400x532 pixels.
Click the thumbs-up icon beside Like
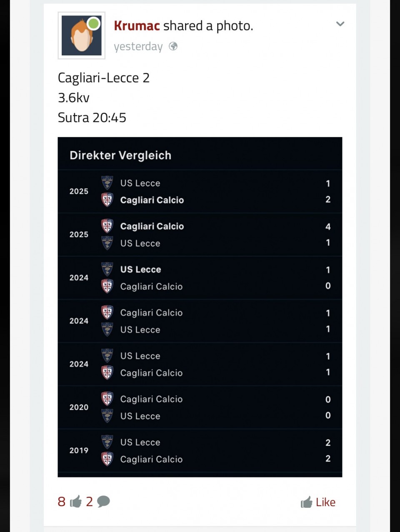coord(307,502)
